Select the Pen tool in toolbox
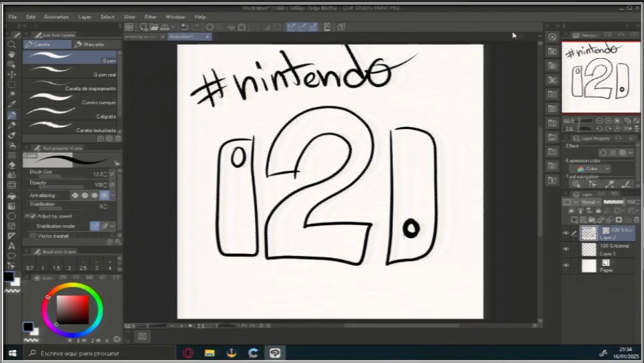The width and height of the screenshot is (644, 363). 11,115
